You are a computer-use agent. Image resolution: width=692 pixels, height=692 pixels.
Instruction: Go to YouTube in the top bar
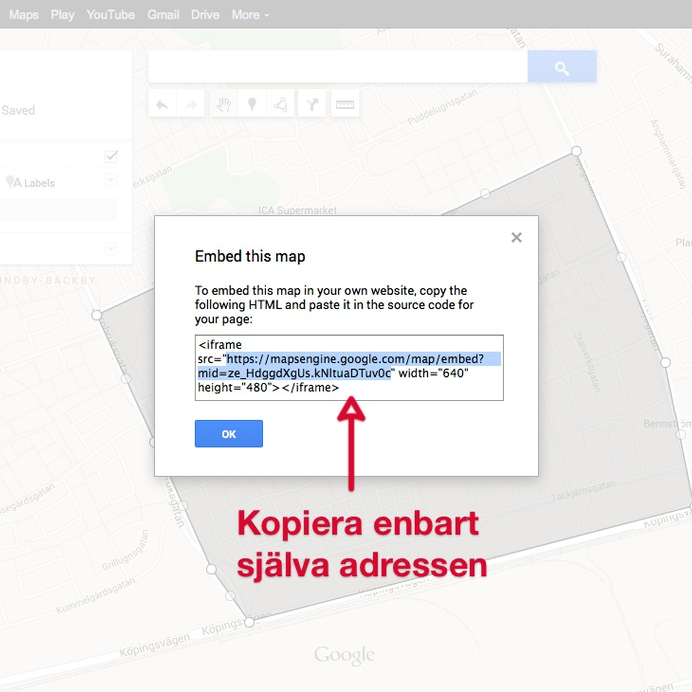(x=110, y=15)
